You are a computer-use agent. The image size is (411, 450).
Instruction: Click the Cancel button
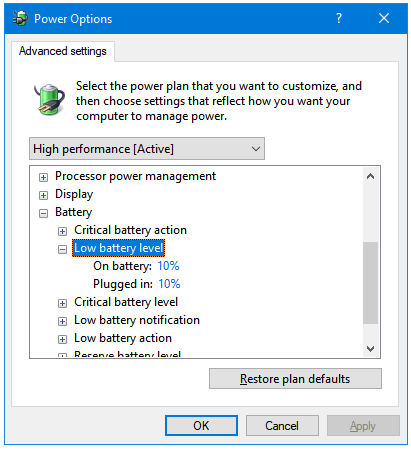click(x=282, y=425)
